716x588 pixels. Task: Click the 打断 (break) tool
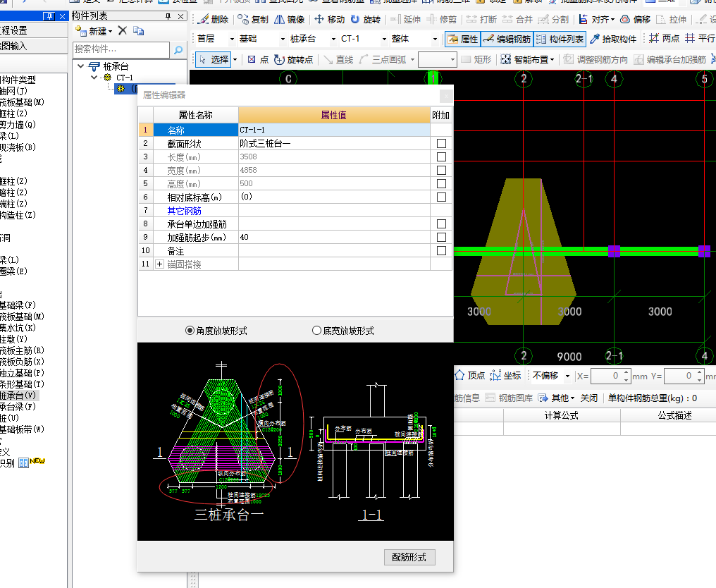[x=481, y=19]
